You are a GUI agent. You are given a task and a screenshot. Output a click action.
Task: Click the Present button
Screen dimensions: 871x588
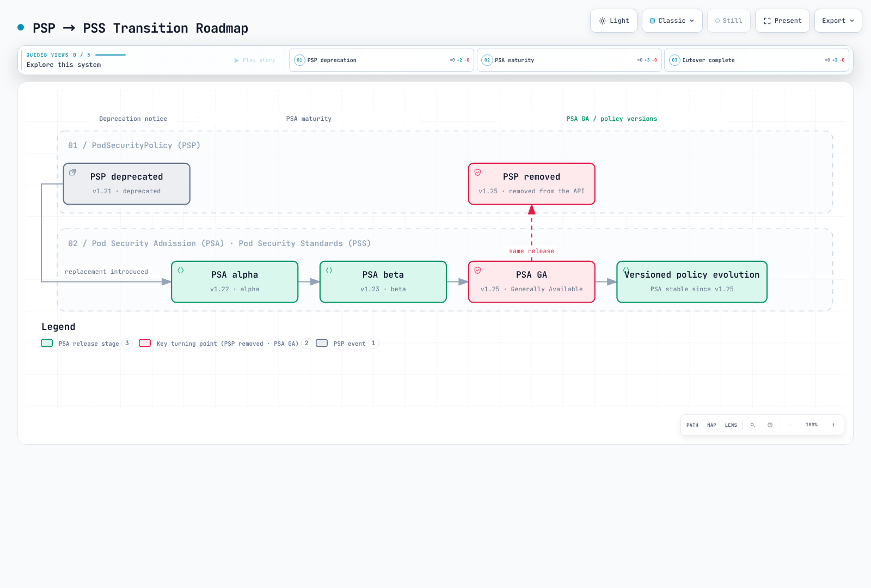tap(782, 21)
